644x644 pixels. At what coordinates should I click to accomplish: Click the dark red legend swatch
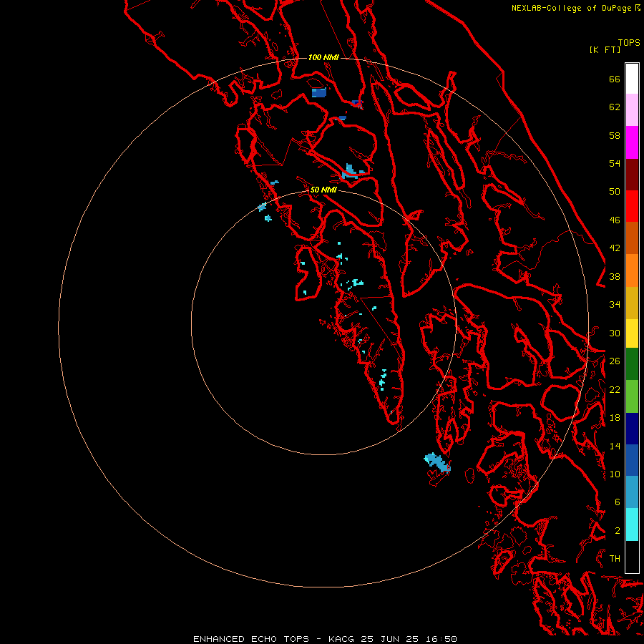[x=632, y=175]
